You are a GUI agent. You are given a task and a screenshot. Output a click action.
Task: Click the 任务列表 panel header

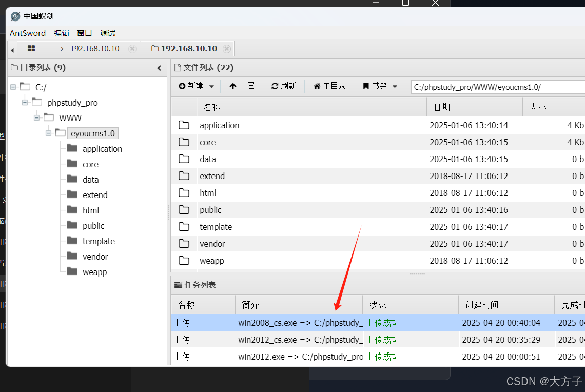(x=378, y=285)
